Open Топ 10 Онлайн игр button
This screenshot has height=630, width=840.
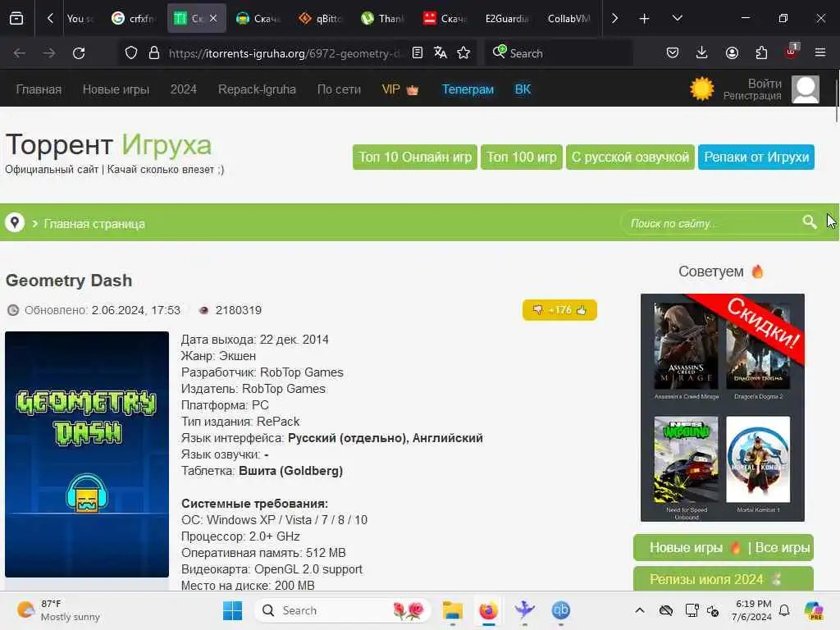click(414, 157)
